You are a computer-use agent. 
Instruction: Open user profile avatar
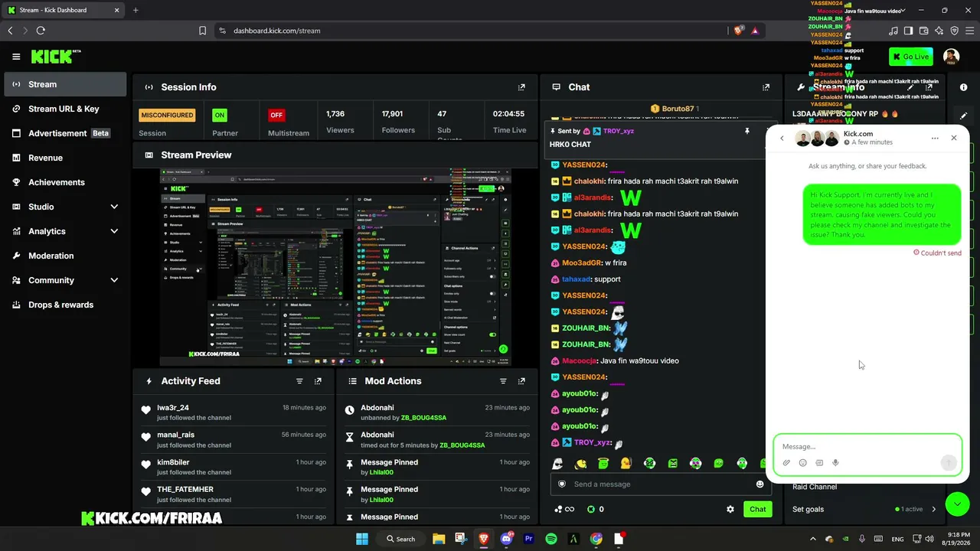951,57
